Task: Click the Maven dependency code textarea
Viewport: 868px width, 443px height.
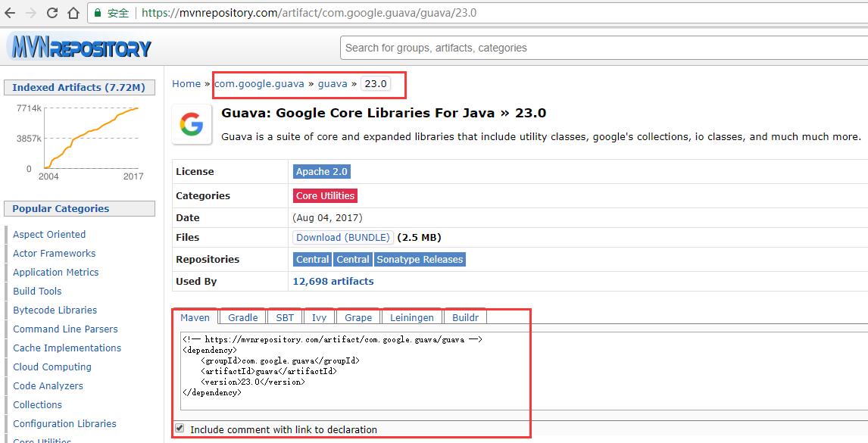Action: pos(523,371)
